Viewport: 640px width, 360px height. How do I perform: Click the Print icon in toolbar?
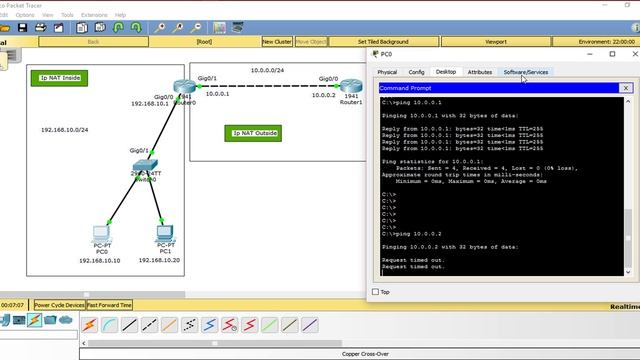click(x=40, y=28)
